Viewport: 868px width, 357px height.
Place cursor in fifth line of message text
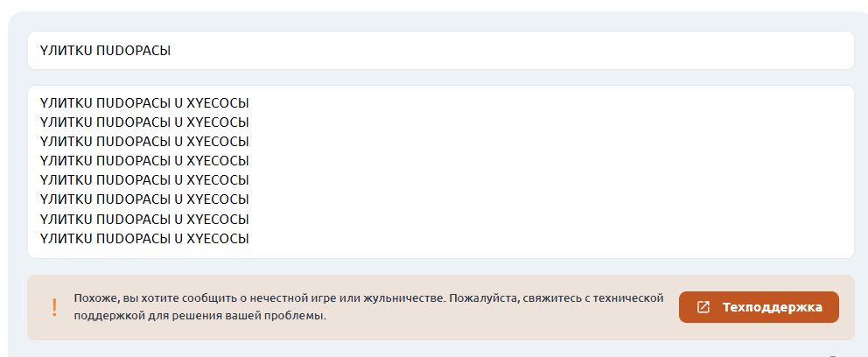[x=143, y=180]
